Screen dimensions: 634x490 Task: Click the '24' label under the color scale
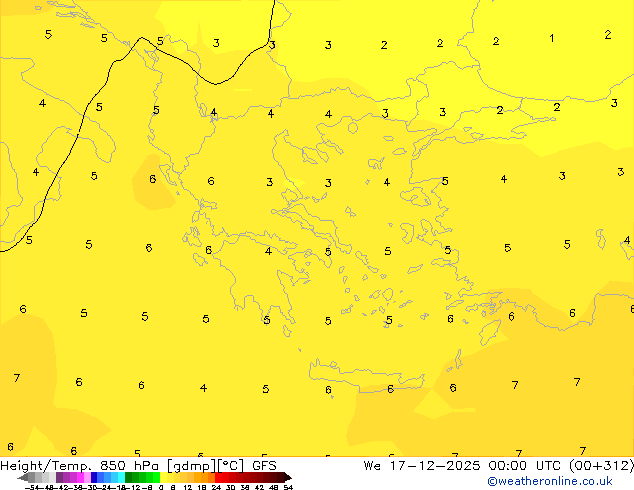(216, 487)
